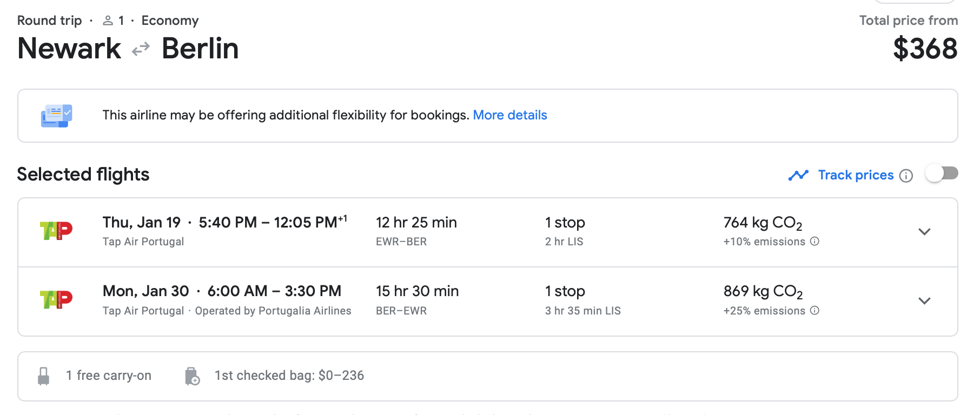Open info icon beside +25% emissions

(x=815, y=311)
